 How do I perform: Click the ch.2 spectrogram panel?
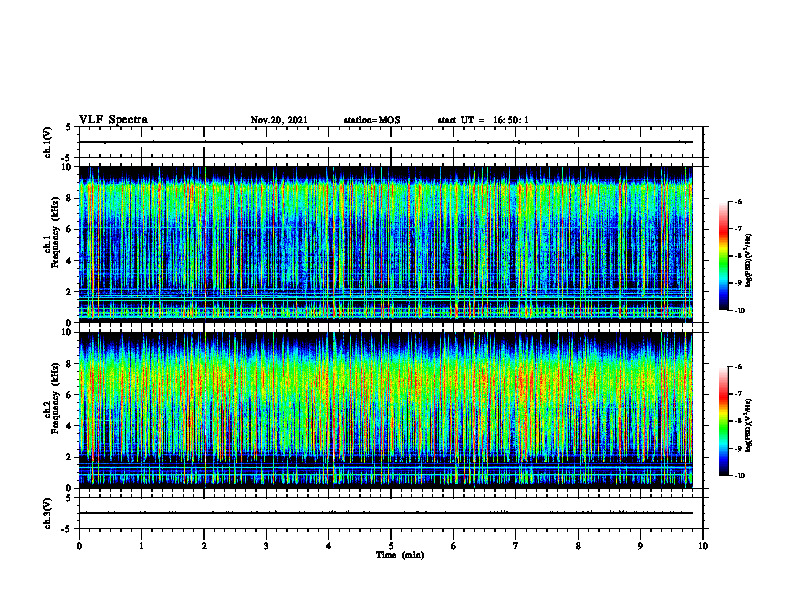386,410
